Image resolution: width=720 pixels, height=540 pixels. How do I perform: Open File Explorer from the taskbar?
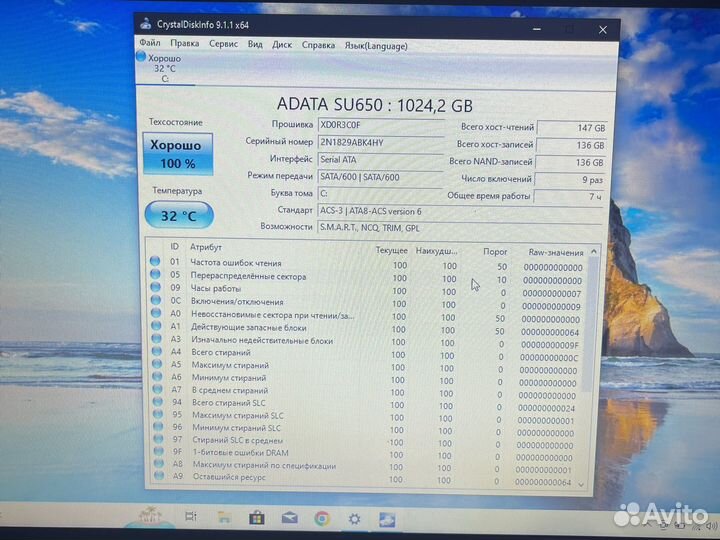[x=224, y=517]
